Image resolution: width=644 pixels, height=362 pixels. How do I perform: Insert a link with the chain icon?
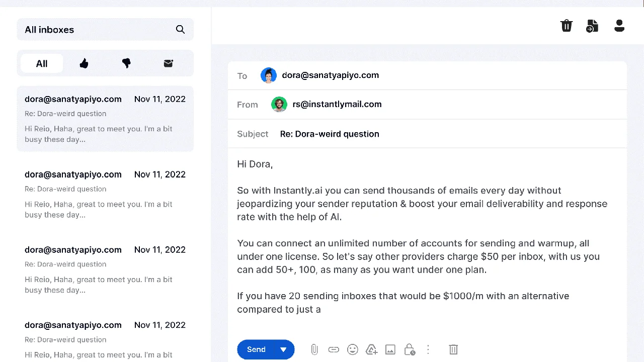click(334, 349)
